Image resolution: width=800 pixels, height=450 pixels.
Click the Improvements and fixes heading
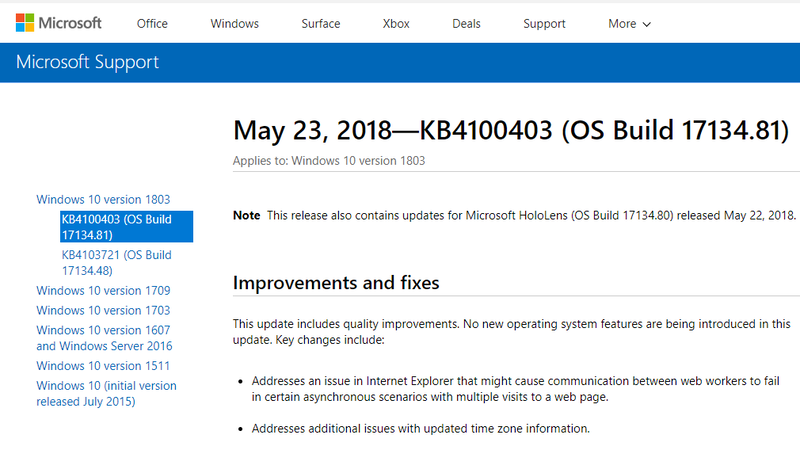tap(336, 283)
